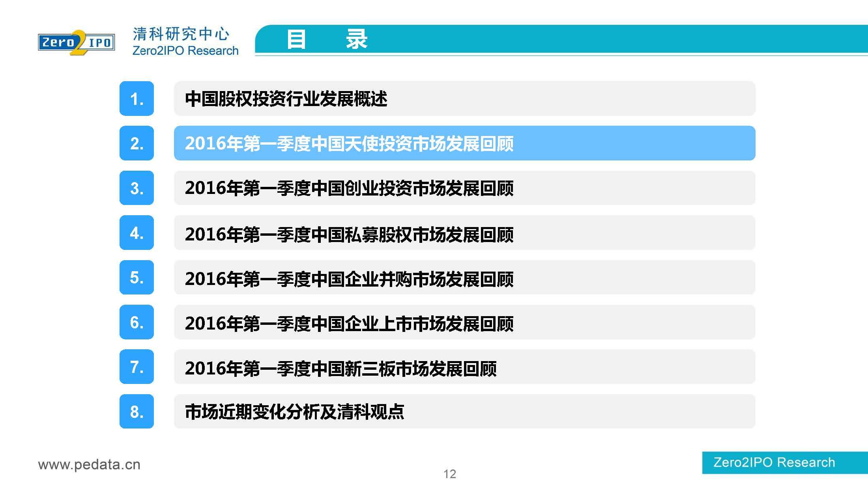
Task: Click the number 6 blue tile
Action: [x=137, y=322]
